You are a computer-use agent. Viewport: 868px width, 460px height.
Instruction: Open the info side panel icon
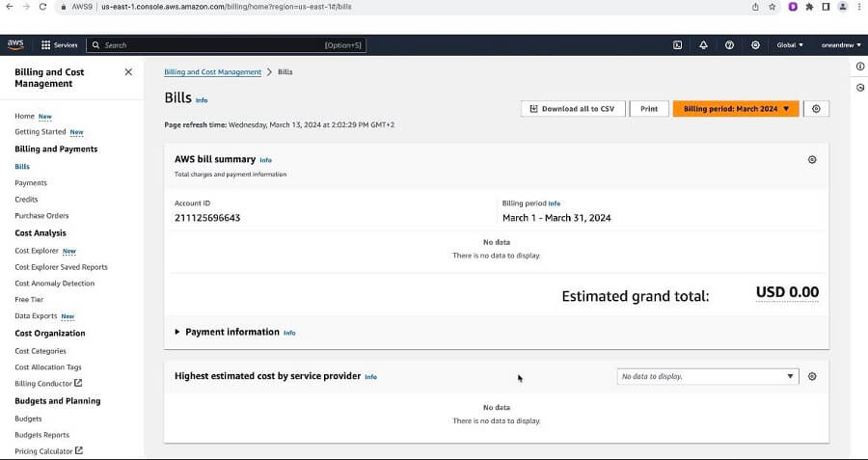point(860,67)
